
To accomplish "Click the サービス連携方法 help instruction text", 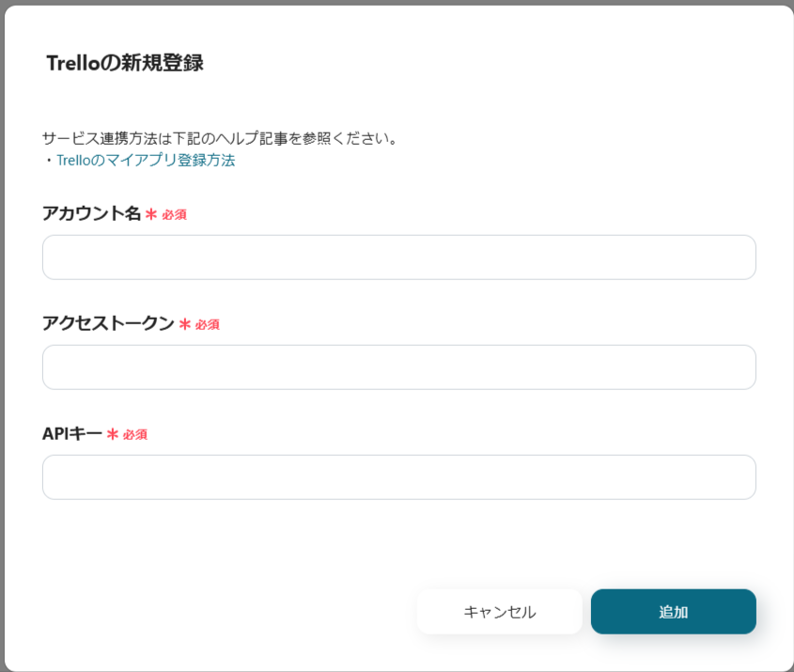I will [220, 138].
